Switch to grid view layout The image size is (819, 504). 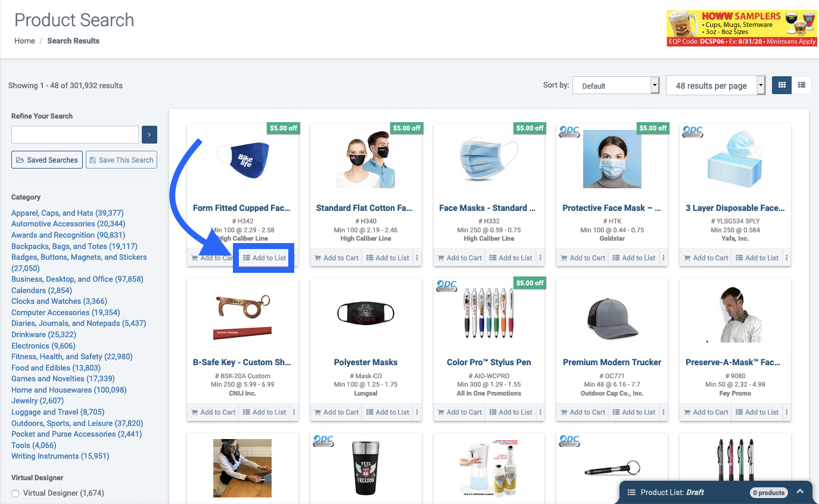click(x=781, y=85)
